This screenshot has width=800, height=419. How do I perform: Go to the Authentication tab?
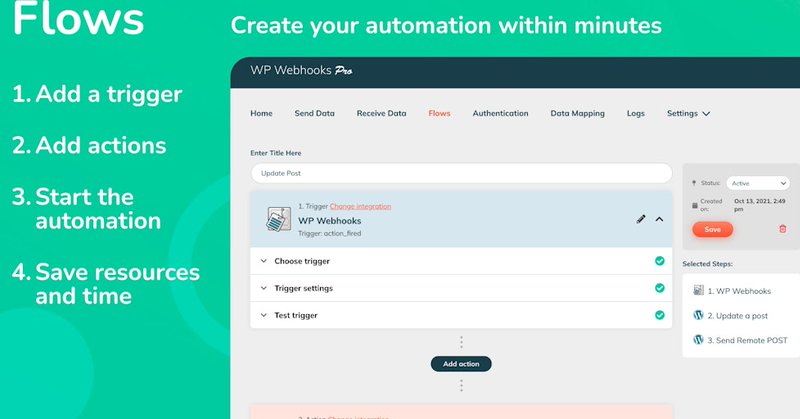pos(500,113)
